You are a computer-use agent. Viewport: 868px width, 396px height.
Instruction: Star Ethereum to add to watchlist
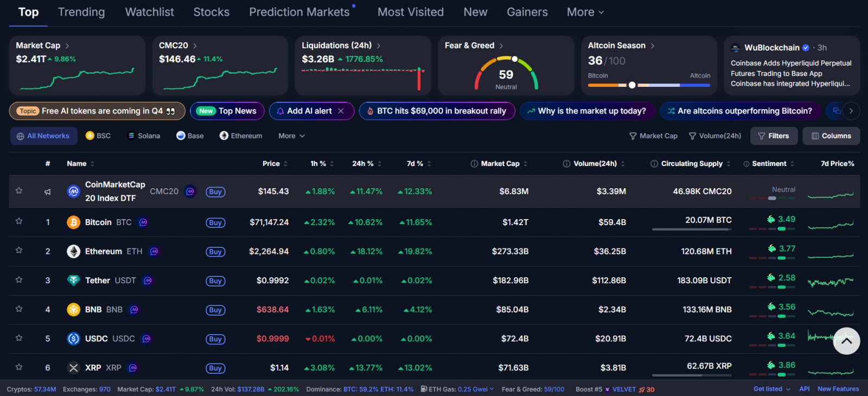point(19,250)
